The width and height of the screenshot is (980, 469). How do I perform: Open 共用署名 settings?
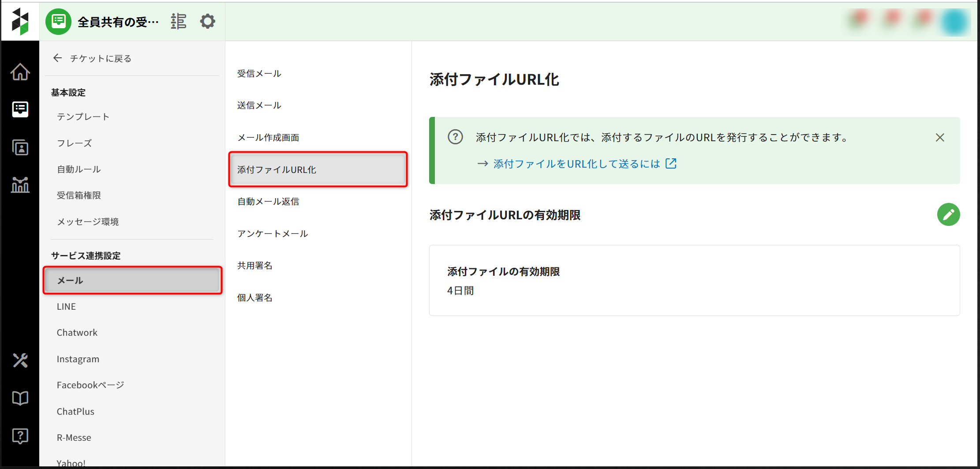coord(255,266)
